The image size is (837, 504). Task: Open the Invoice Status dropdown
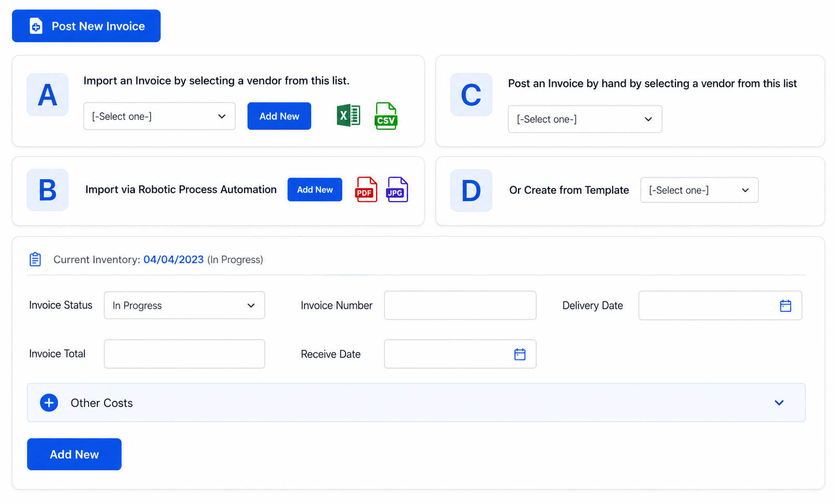[x=184, y=306]
